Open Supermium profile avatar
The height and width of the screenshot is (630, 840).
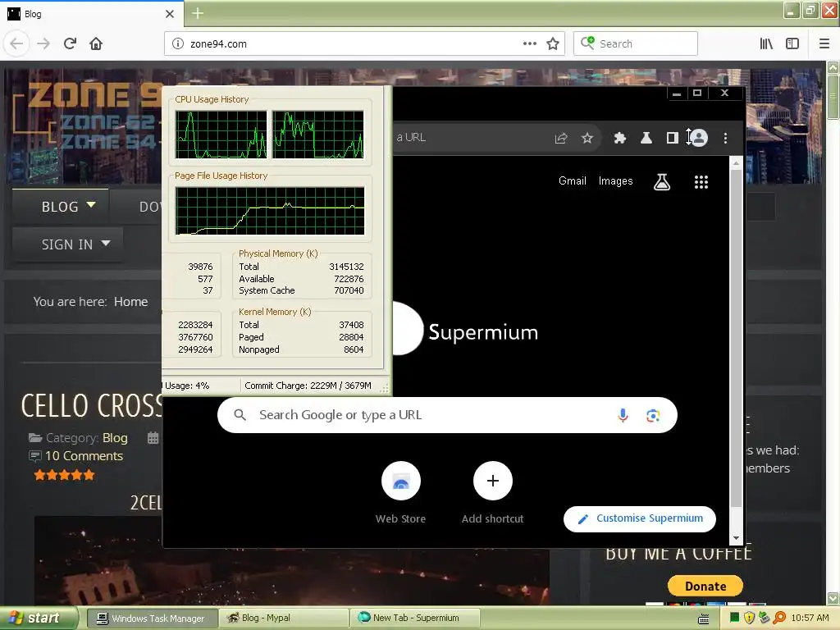click(x=699, y=138)
